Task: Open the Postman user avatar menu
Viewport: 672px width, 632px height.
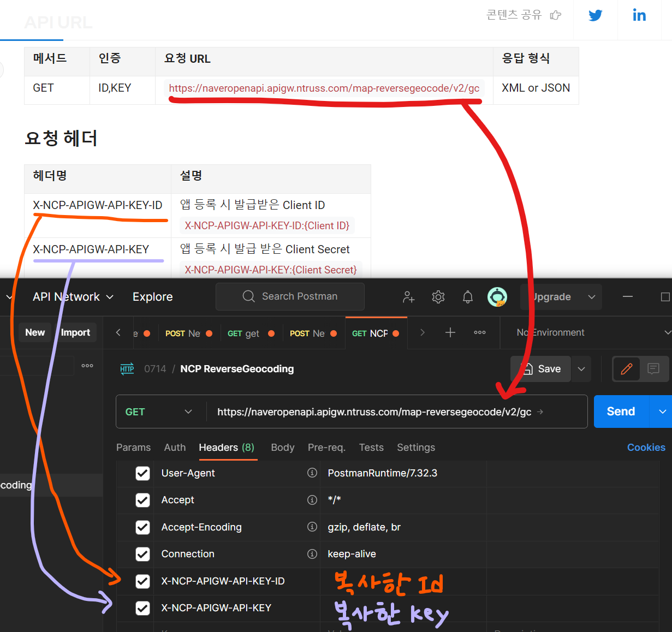Action: [x=497, y=297]
